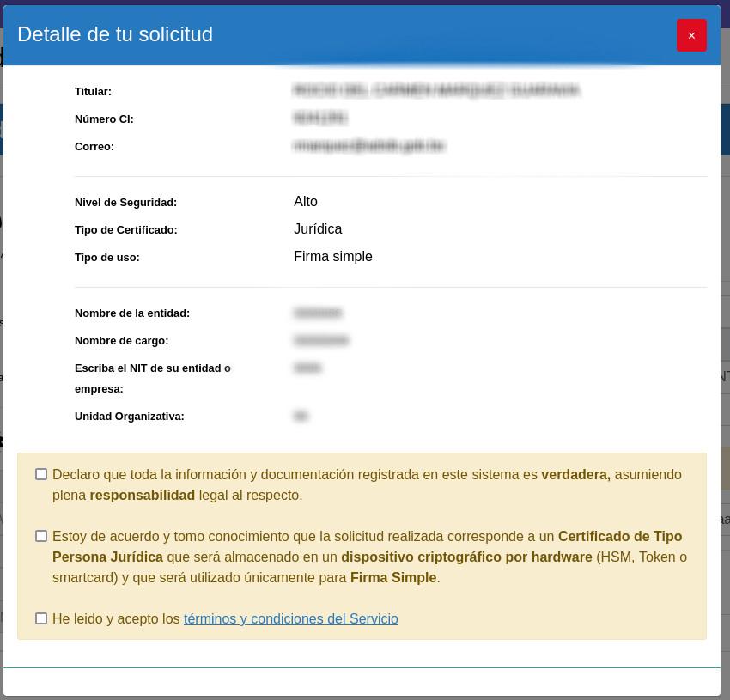
Task: Click the Número CI label
Action: pyautogui.click(x=104, y=119)
